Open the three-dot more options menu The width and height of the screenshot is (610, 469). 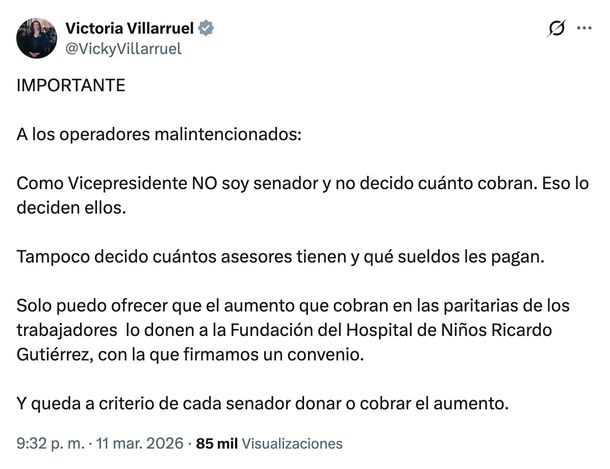(x=587, y=29)
